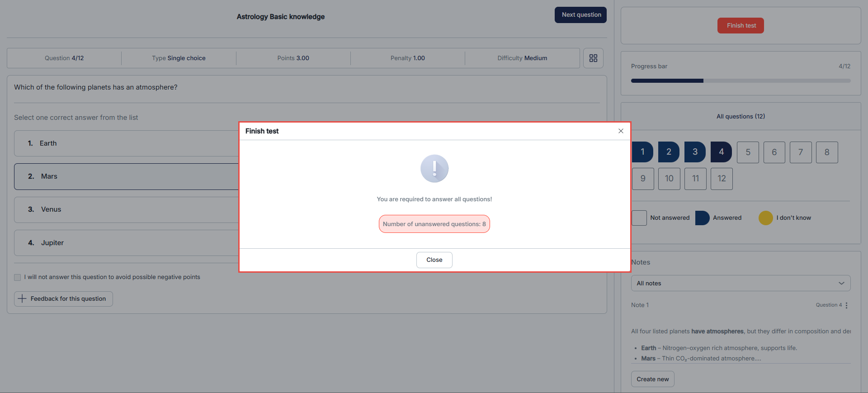The image size is (868, 393).
Task: Jump to answered question 1 badge
Action: (x=642, y=152)
